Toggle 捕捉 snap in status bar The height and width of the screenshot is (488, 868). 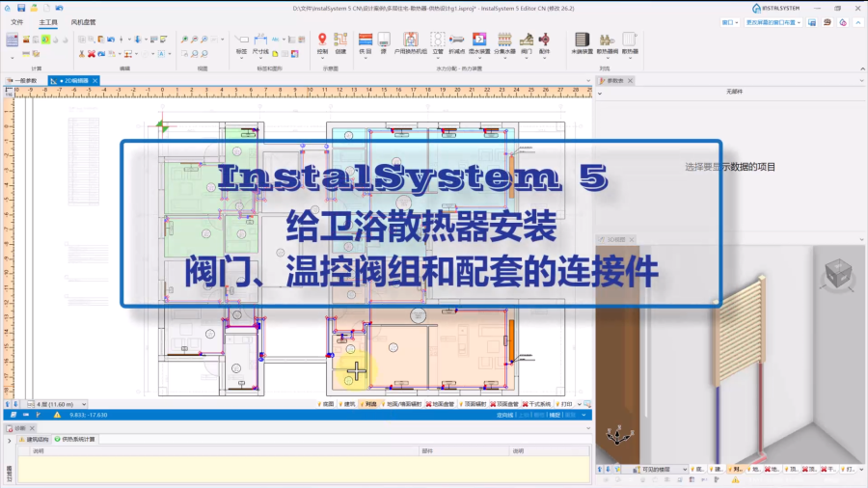tap(555, 415)
